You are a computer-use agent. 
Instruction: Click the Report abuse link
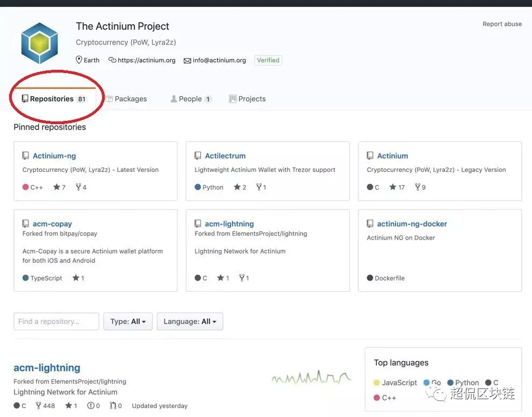coord(502,24)
